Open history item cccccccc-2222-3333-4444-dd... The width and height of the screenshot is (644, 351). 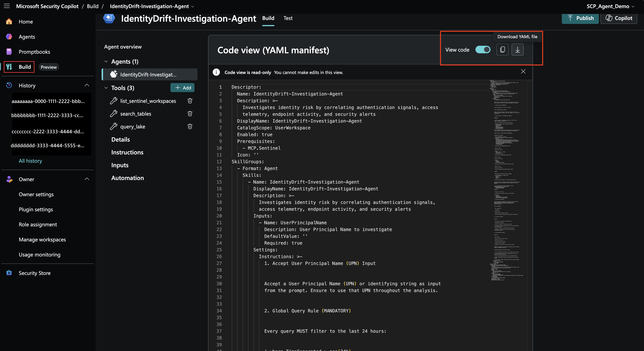click(48, 131)
